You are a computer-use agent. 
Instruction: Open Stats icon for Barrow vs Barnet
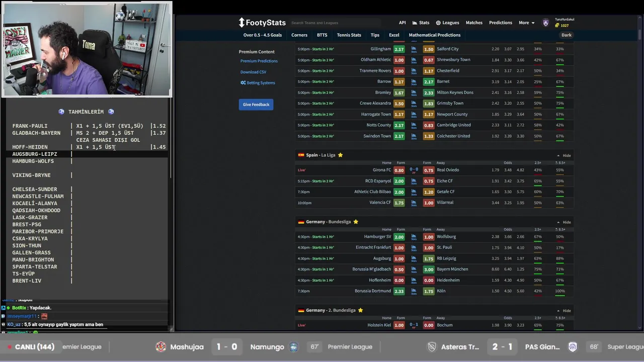[x=414, y=81]
